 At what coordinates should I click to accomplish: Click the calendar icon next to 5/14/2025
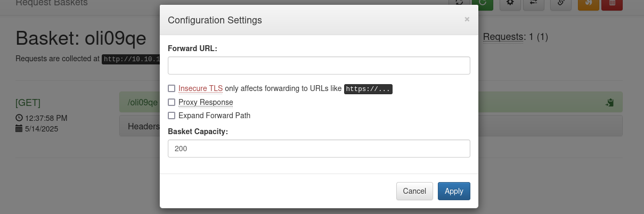(x=19, y=128)
